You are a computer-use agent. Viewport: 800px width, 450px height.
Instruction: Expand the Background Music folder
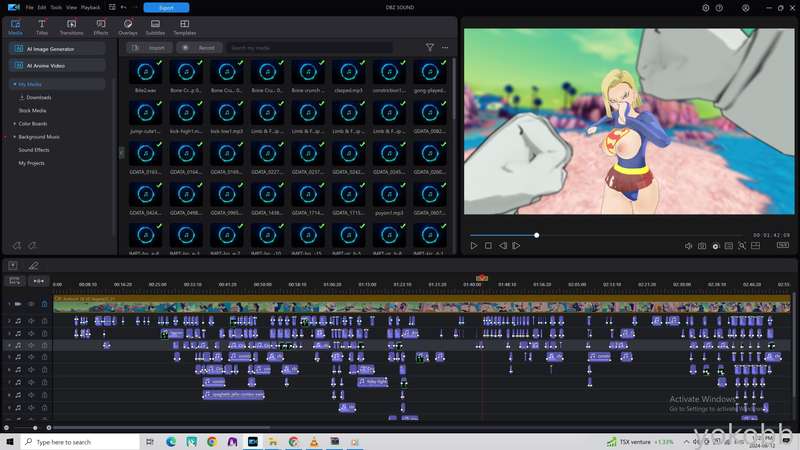15,136
